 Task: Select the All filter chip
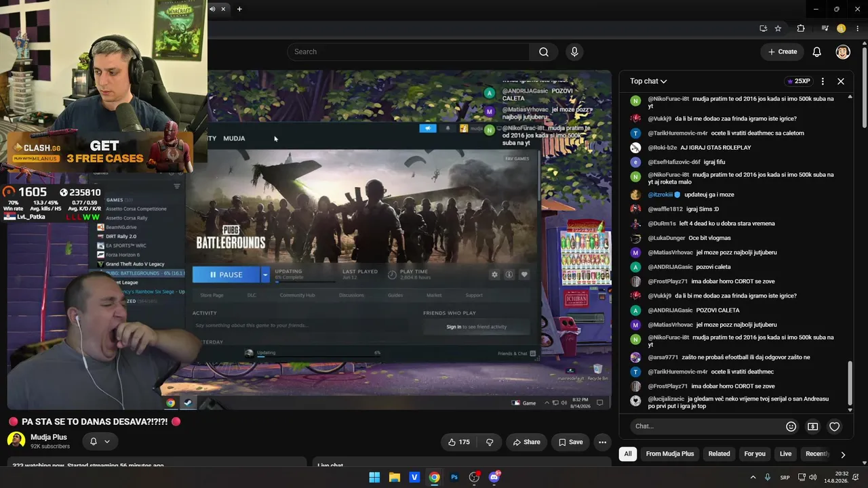click(x=628, y=454)
